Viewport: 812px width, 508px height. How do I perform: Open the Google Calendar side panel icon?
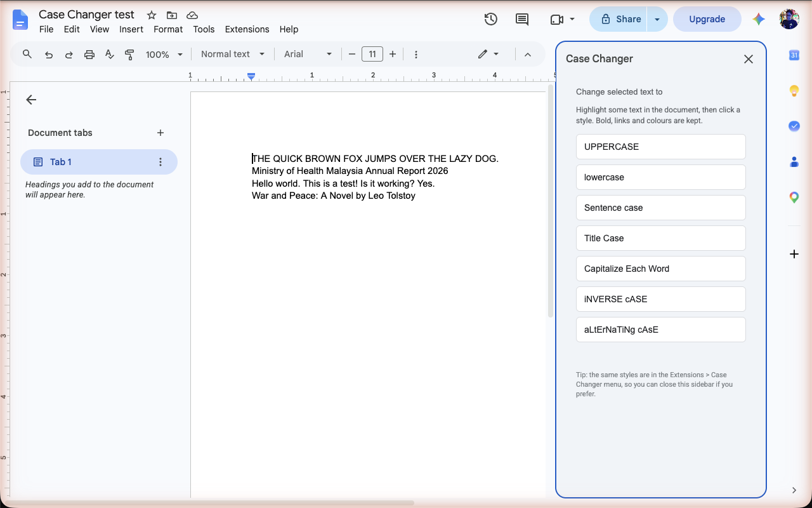click(794, 55)
